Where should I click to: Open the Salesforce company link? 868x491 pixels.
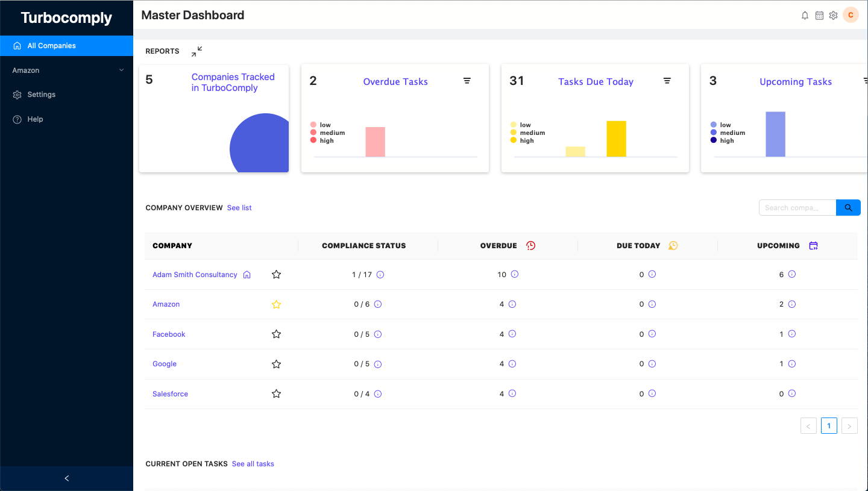[171, 394]
